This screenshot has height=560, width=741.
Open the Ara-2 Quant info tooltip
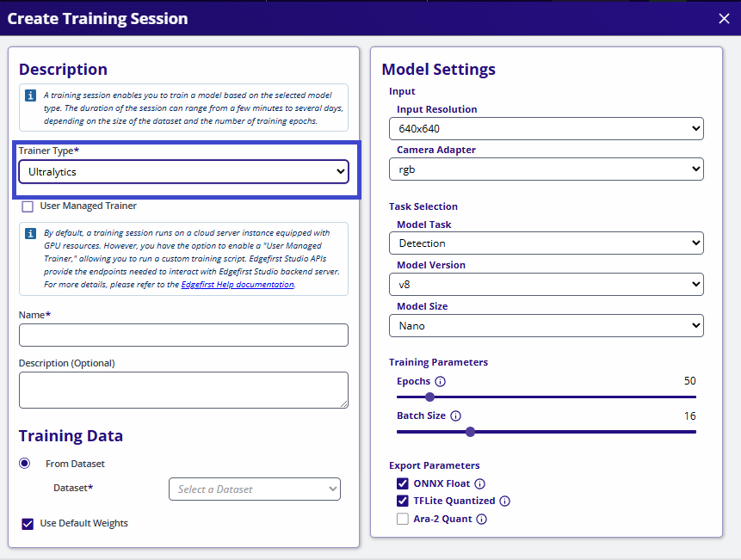point(481,519)
